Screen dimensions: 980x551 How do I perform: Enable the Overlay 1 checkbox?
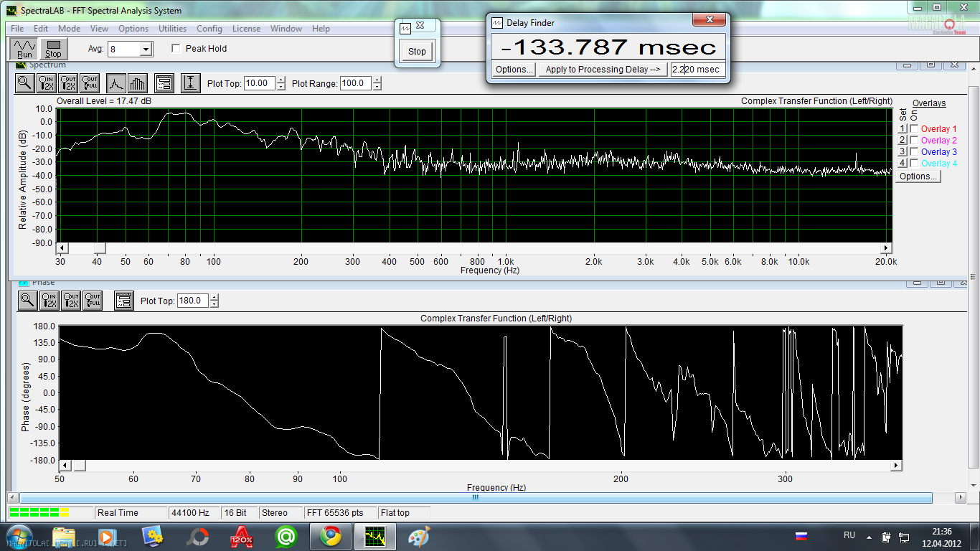[x=914, y=129]
